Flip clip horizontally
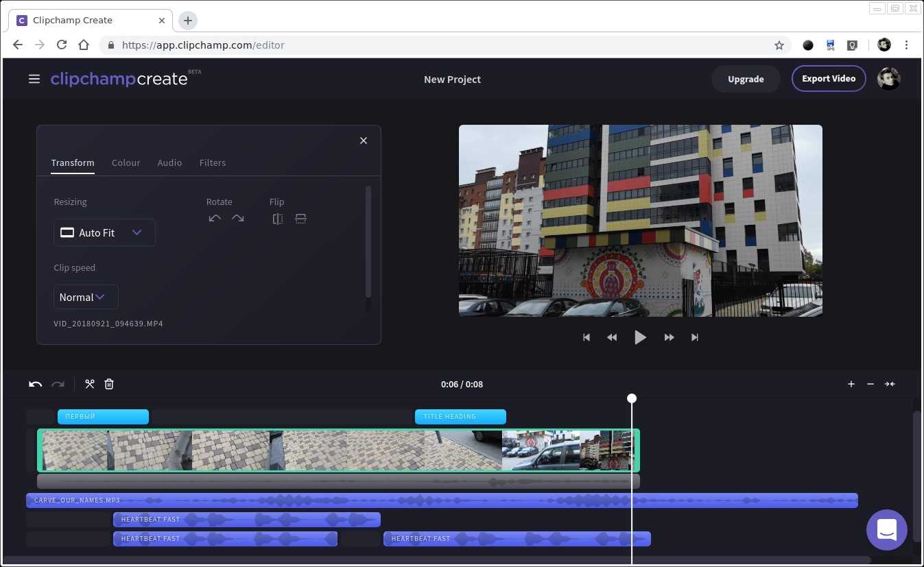Screen dimensions: 924x567 click(278, 219)
